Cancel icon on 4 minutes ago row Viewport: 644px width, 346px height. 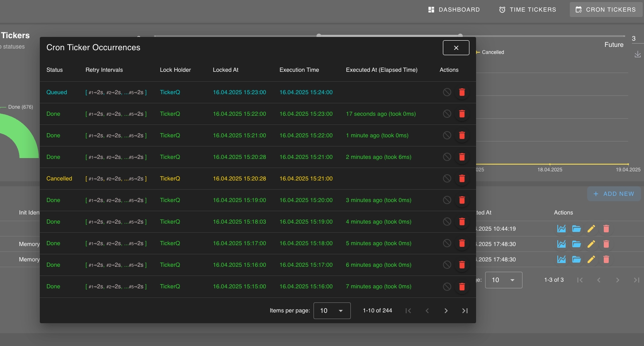(447, 222)
